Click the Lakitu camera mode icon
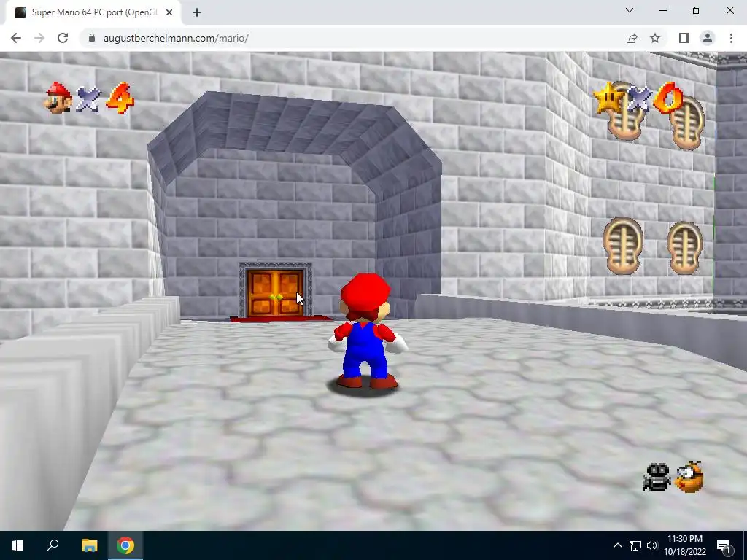This screenshot has width=747, height=560. [690, 477]
